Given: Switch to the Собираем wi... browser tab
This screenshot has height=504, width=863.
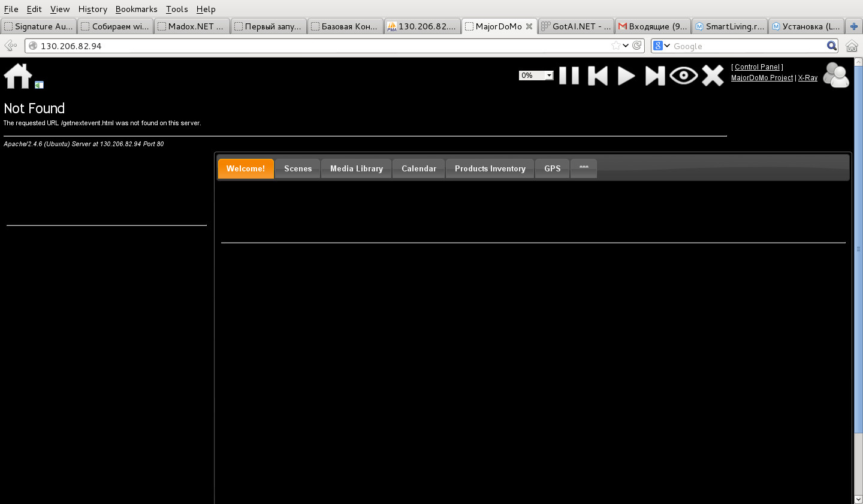Looking at the screenshot, I should point(116,26).
